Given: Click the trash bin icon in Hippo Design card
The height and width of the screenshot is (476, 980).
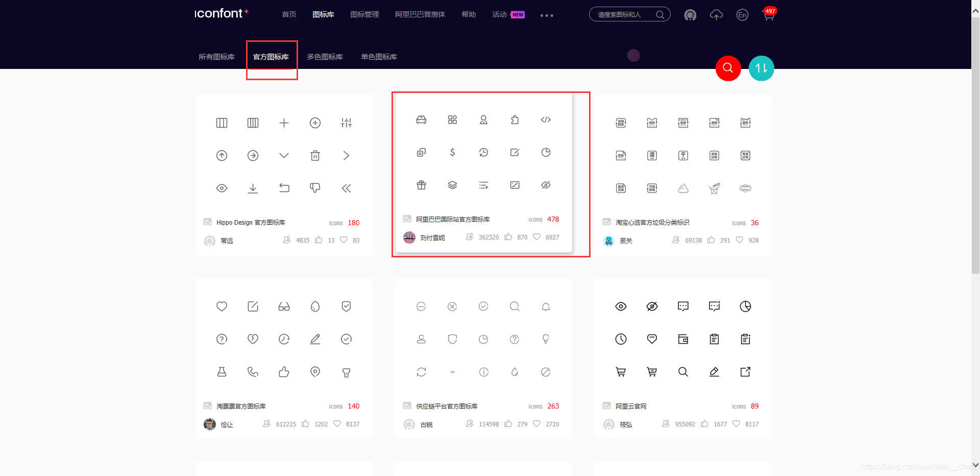Looking at the screenshot, I should (315, 155).
